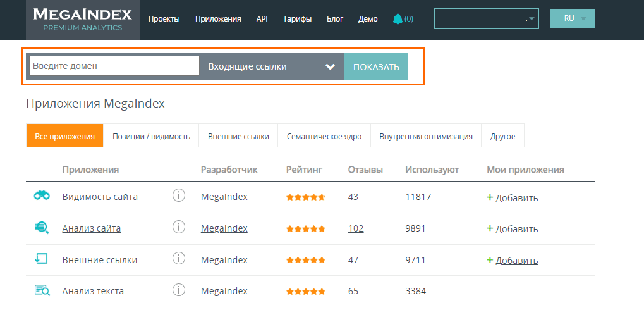
Task: Click the Разработчик column header
Action: tap(229, 170)
